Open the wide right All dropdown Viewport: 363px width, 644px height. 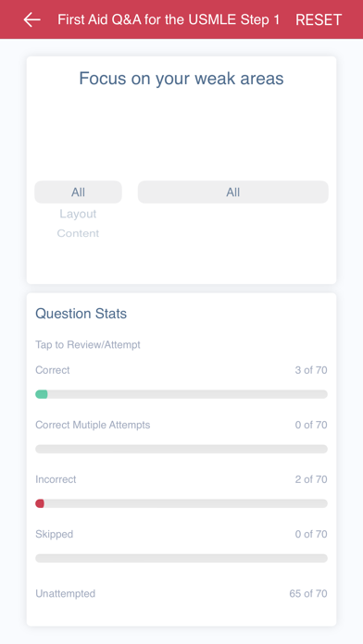pos(233,192)
